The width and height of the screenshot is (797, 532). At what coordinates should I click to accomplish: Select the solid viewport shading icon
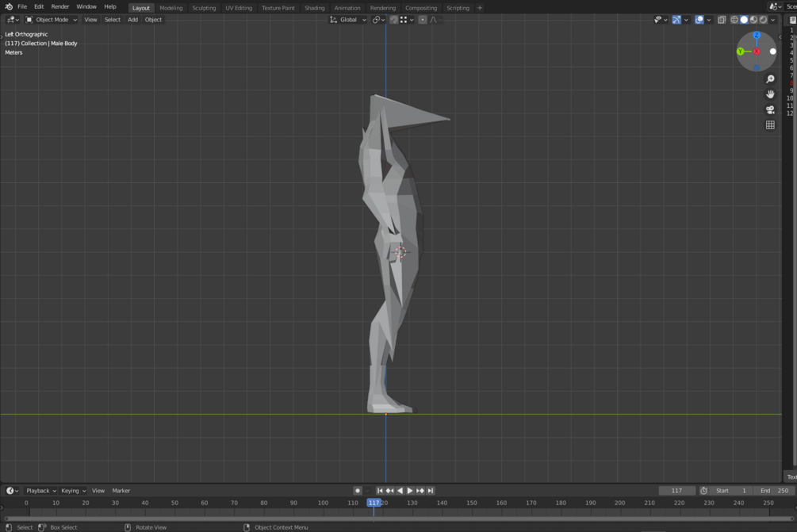tap(744, 20)
